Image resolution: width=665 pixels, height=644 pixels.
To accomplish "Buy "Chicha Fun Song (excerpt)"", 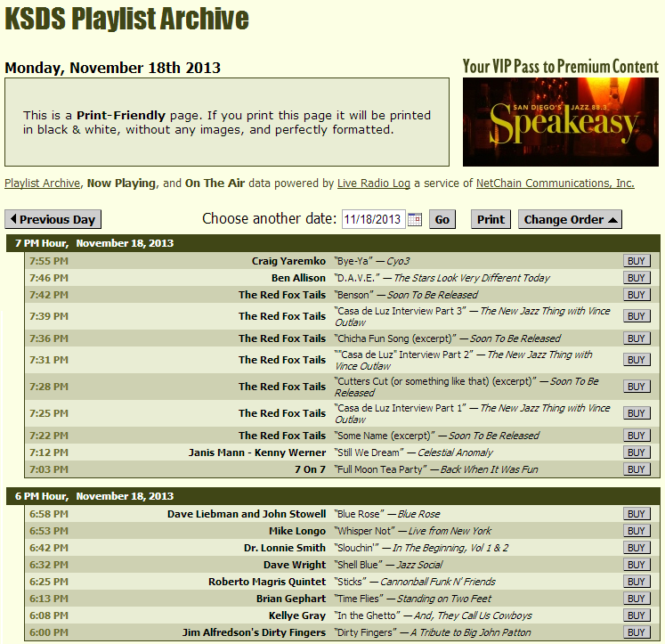I will [x=637, y=338].
